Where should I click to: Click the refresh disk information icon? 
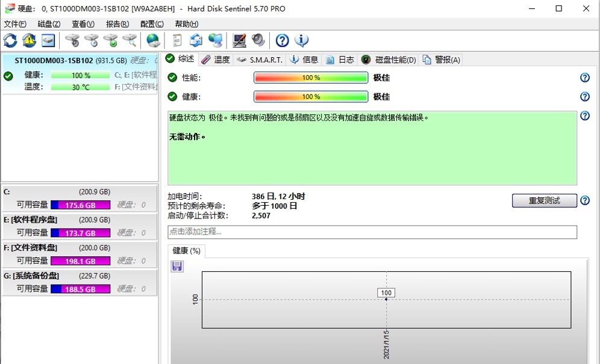[10, 40]
